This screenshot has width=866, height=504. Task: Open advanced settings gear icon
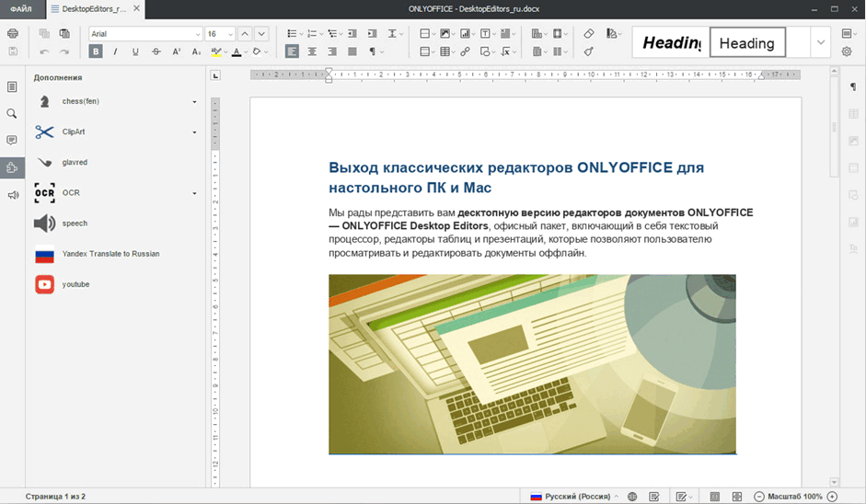click(847, 52)
